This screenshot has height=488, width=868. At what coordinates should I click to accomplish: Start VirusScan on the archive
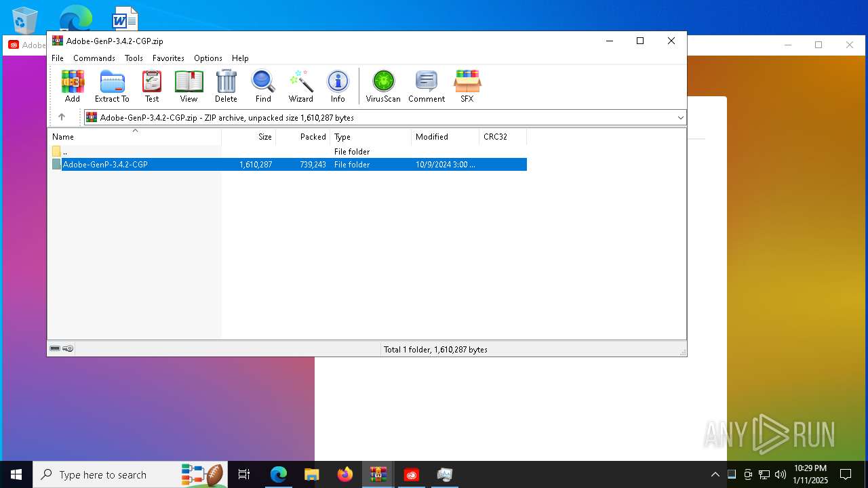(383, 86)
